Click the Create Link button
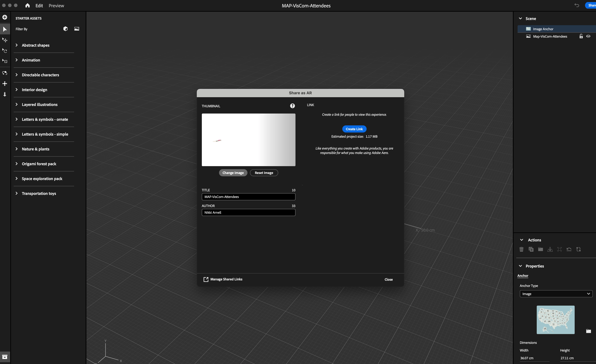The height and width of the screenshot is (364, 596). [354, 129]
